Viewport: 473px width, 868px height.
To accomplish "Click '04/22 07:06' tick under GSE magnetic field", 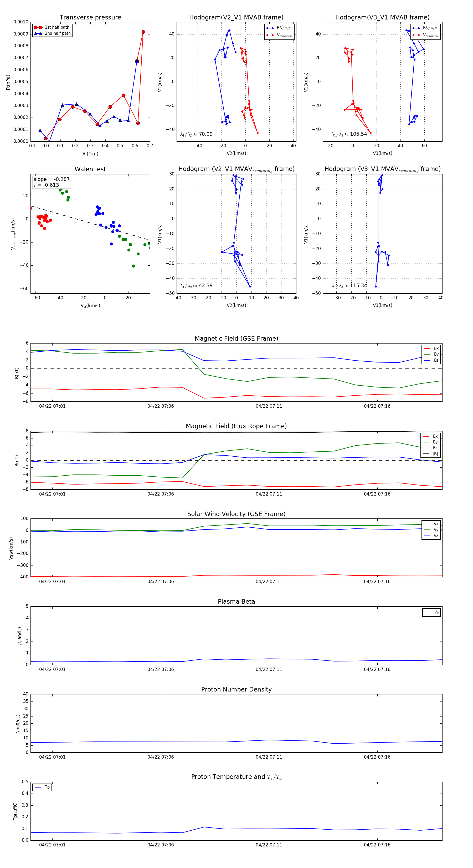I will 161,406.
